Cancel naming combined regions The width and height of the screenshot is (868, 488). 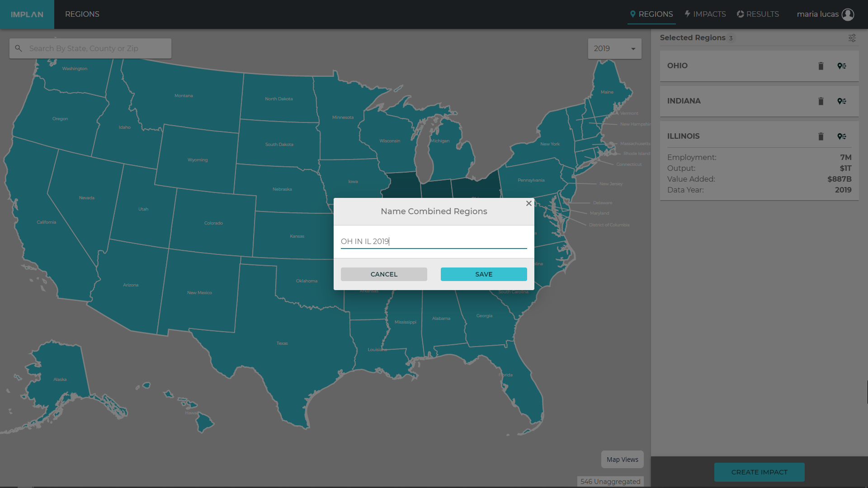coord(384,274)
